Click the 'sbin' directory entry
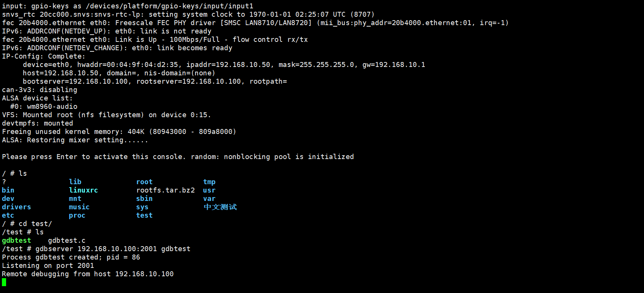 (x=144, y=199)
